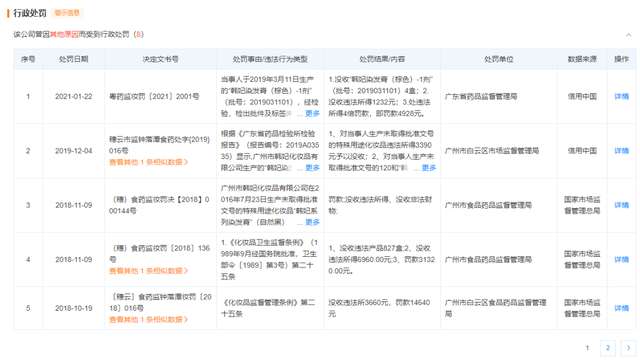Click the date 2019-12-04
640x363 pixels.
(73, 151)
